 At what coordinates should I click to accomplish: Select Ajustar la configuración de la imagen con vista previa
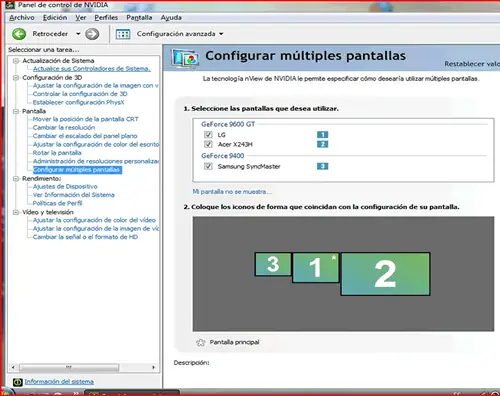click(96, 86)
